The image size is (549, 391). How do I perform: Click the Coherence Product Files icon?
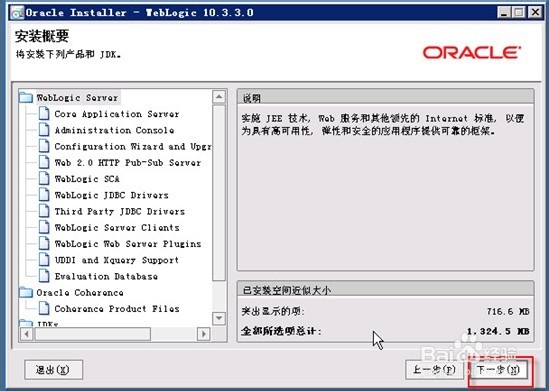pyautogui.click(x=44, y=308)
